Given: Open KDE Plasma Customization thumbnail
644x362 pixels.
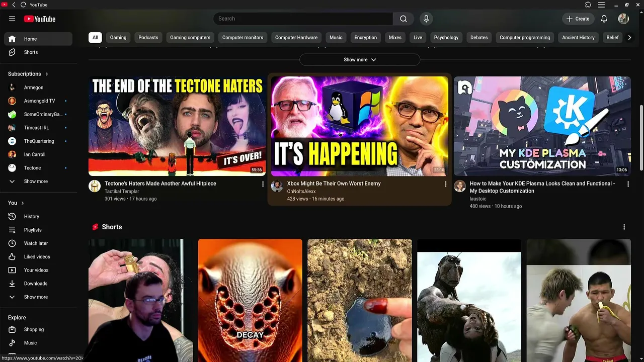Looking at the screenshot, I should tap(542, 126).
